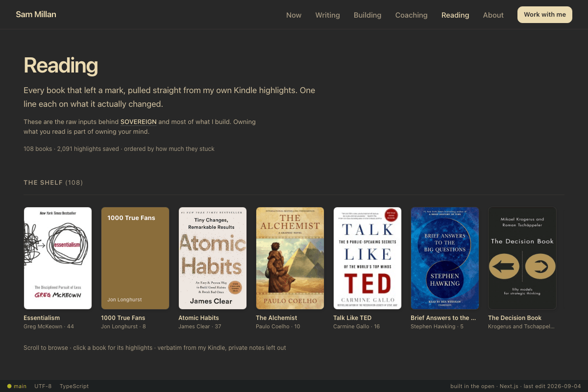Click the Reading page heading
The width and height of the screenshot is (588, 392).
click(x=61, y=66)
